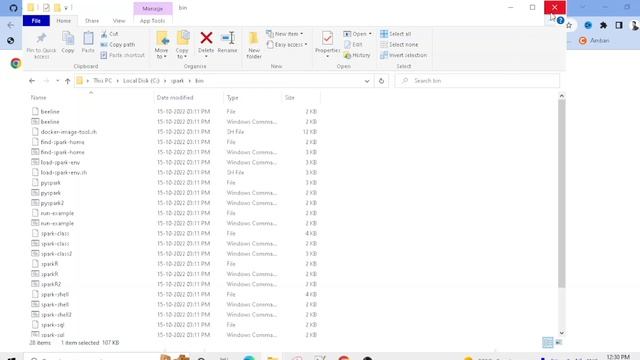Click bookmark star icon in browser
640x360 pixels.
(569, 25)
